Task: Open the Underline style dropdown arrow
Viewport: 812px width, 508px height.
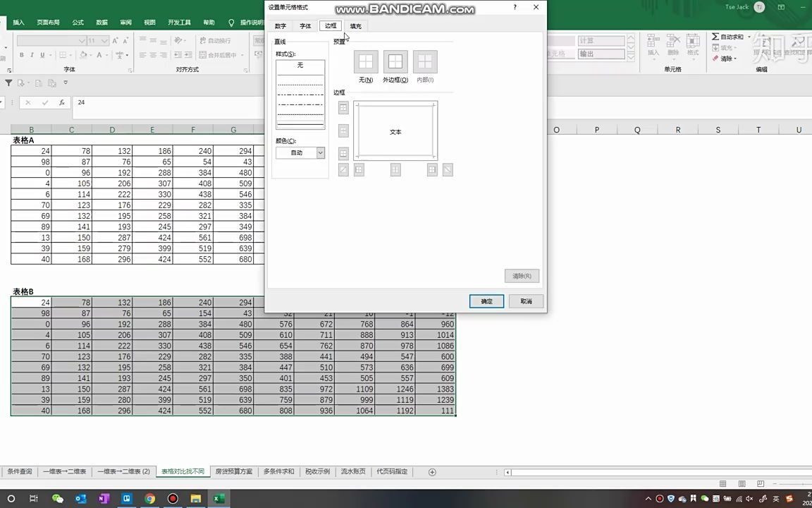Action: tap(51, 55)
